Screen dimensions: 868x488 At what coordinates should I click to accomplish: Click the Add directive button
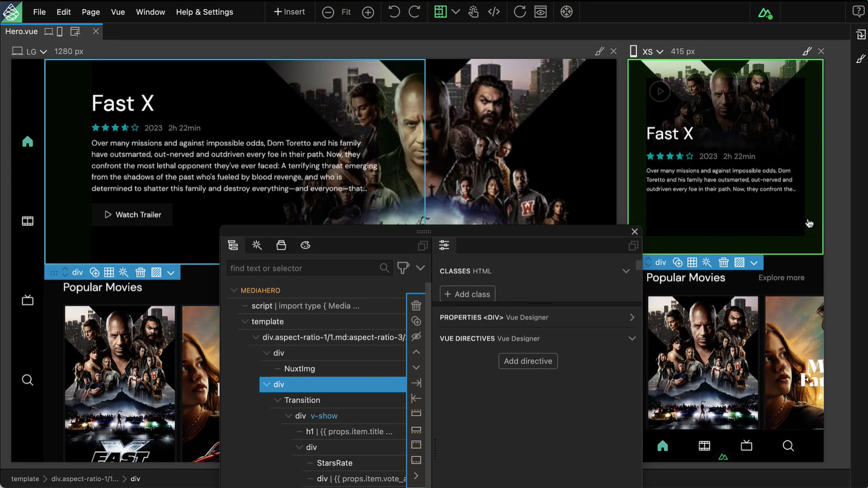[528, 361]
